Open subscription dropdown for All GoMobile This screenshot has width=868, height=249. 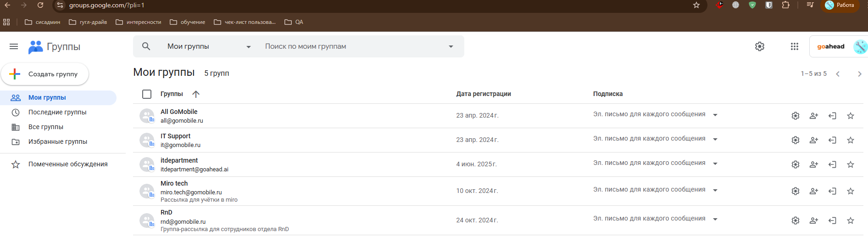click(x=715, y=115)
